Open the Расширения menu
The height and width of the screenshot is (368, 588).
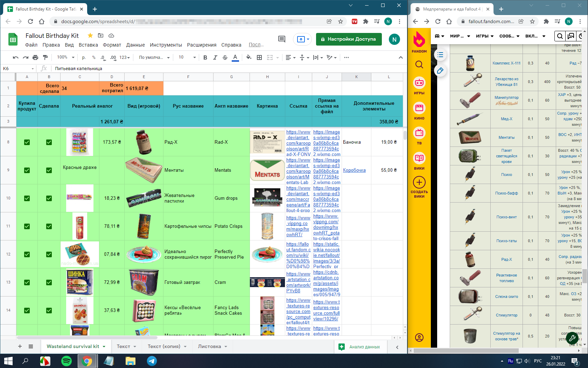[x=202, y=45]
